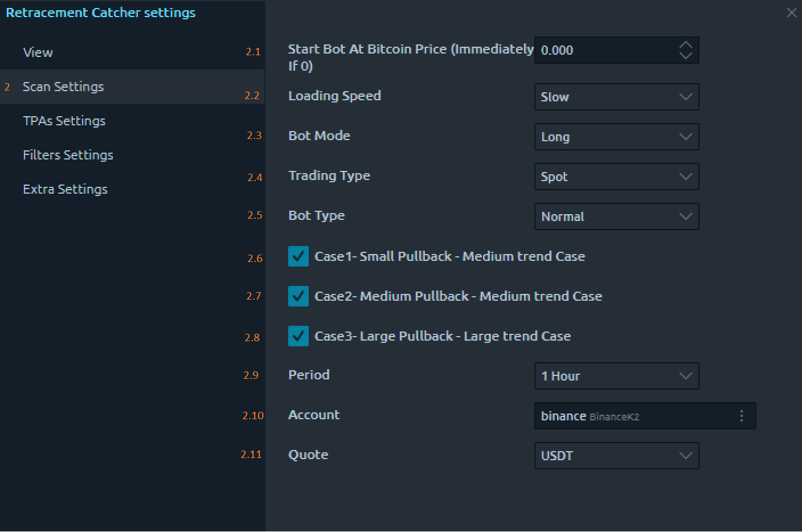
Task: Close the Retracement Catcher settings window
Action: (791, 13)
